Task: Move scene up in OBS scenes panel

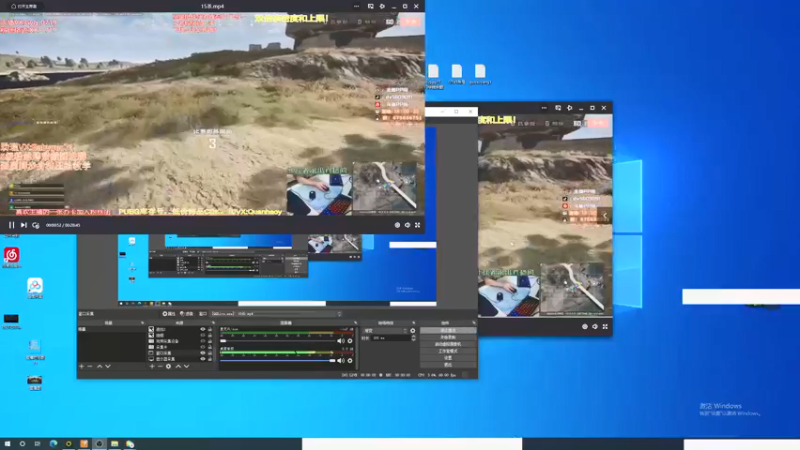Action: coord(99,366)
